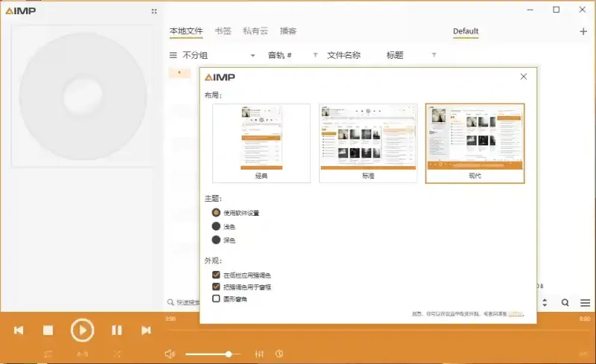Click the filter icon next to 标题

pos(434,55)
